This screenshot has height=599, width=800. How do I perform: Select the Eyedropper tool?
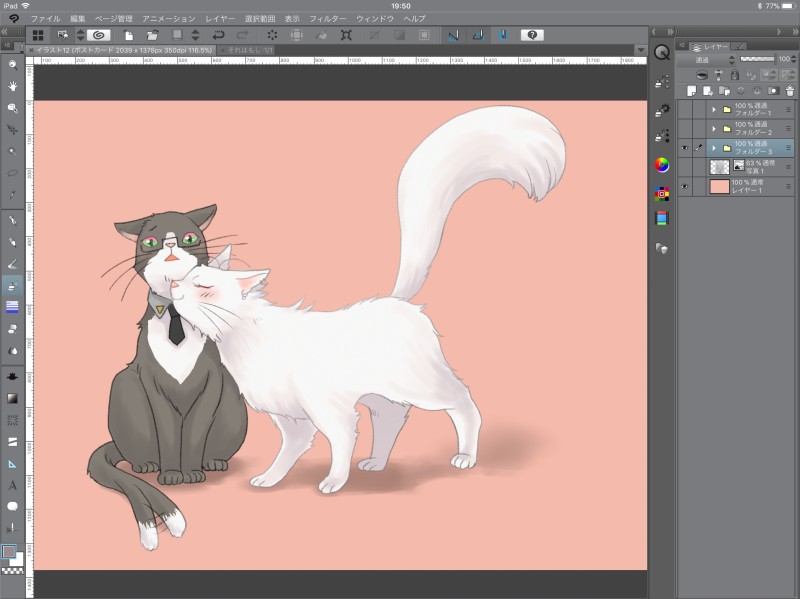point(13,194)
